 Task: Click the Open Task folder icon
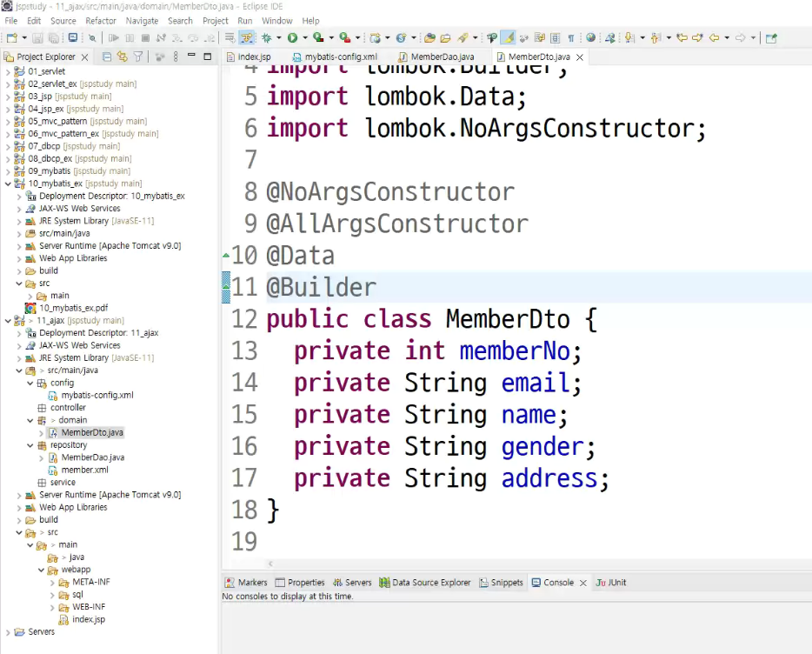445,37
